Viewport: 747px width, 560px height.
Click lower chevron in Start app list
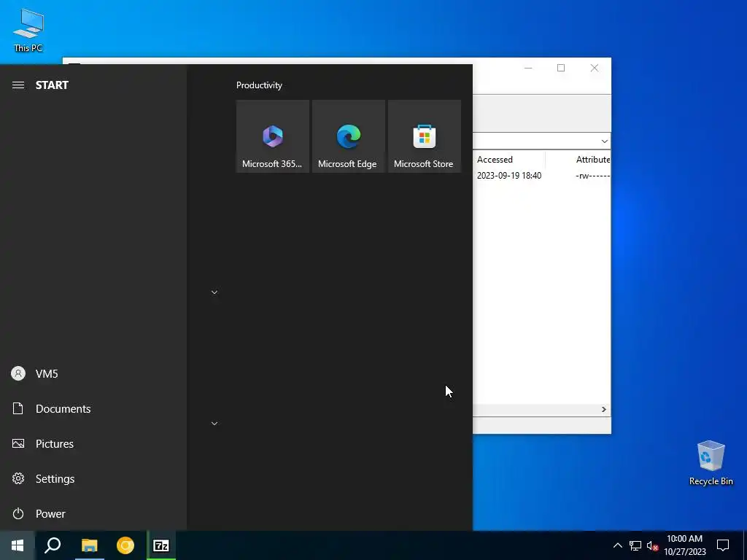[214, 424]
